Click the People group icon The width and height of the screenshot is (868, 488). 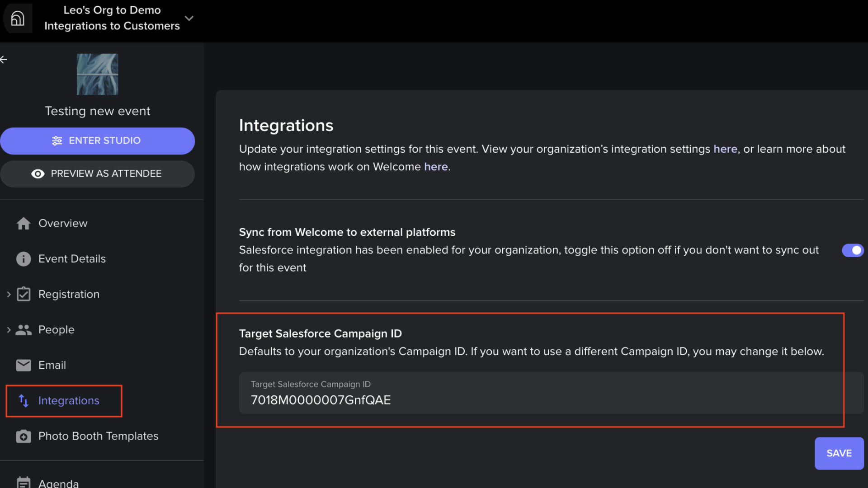24,330
